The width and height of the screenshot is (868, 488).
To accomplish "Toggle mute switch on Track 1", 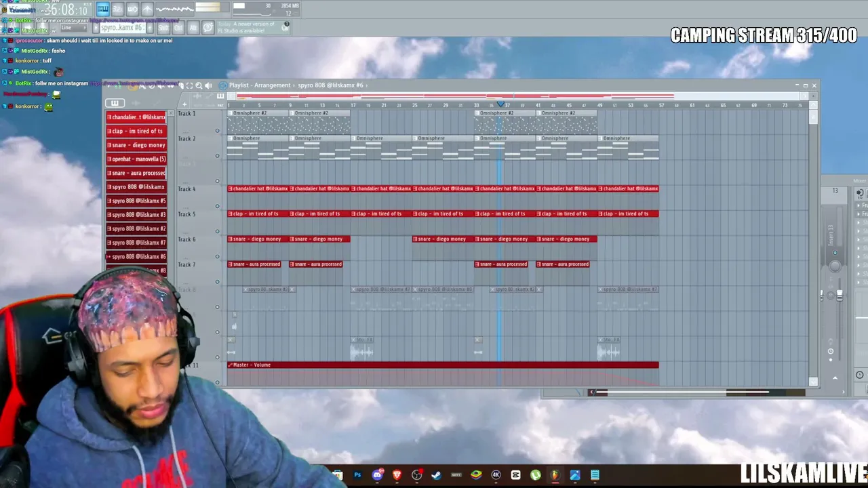I will pyautogui.click(x=217, y=131).
